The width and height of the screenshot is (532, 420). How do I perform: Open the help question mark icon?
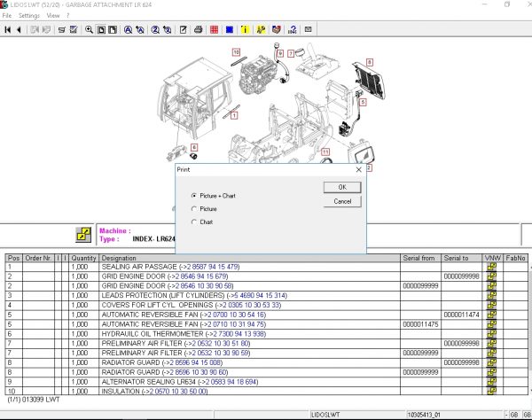[x=292, y=30]
